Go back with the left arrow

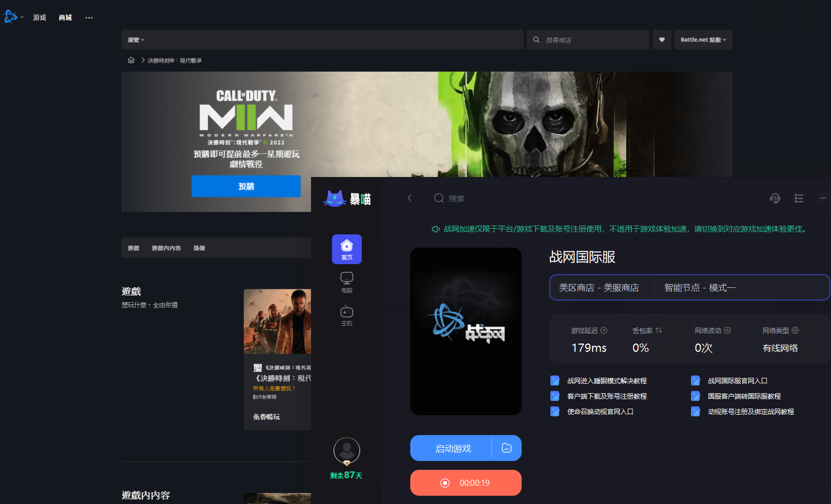tap(409, 198)
